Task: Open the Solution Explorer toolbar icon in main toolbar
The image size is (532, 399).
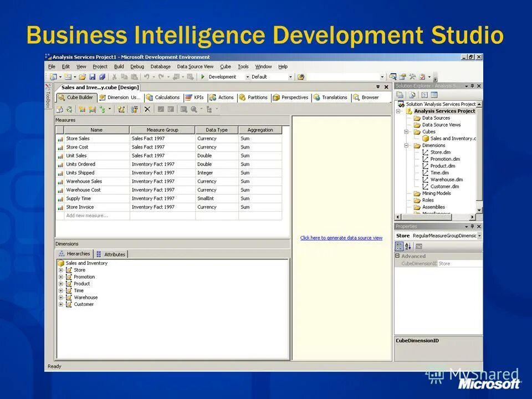Action: click(x=393, y=76)
